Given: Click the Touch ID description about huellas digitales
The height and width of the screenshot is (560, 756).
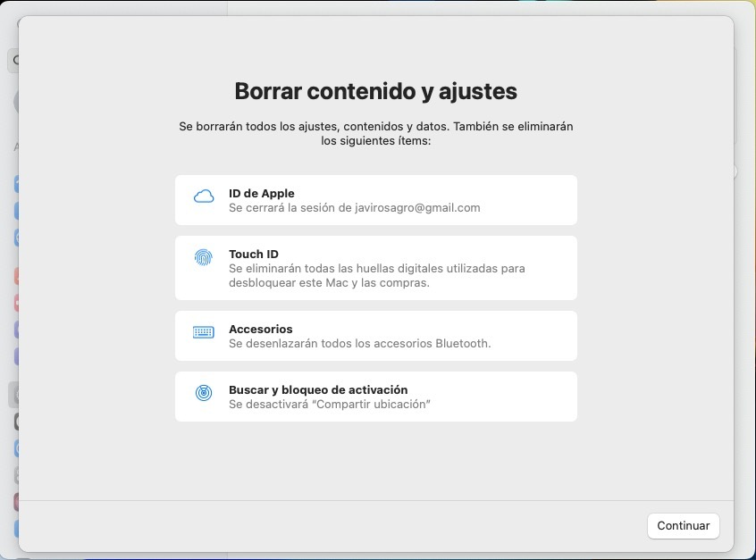Looking at the screenshot, I should 376,276.
